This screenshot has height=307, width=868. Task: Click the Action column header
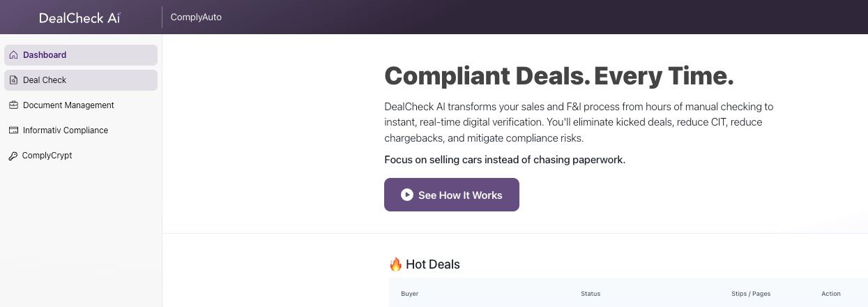[830, 294]
